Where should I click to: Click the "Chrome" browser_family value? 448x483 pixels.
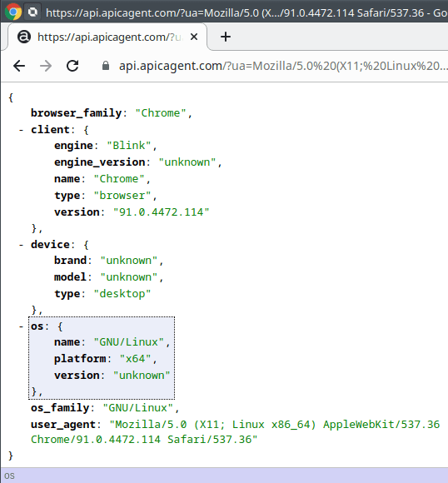pyautogui.click(x=160, y=113)
